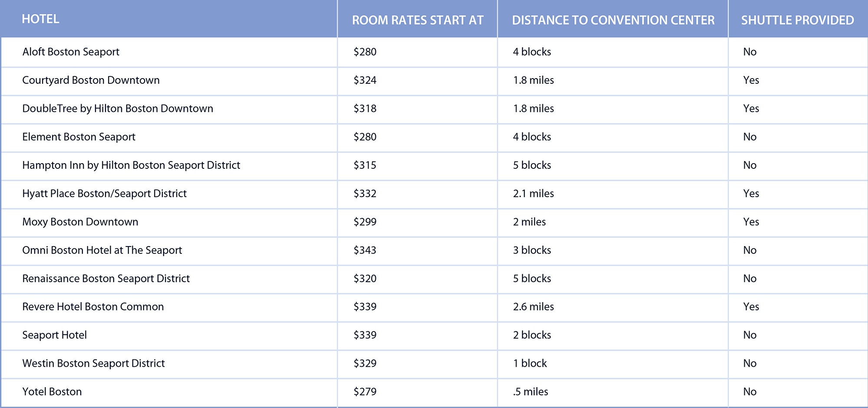Image resolution: width=868 pixels, height=408 pixels.
Task: Click the Revere Hotel Boston Common name
Action: tap(93, 307)
